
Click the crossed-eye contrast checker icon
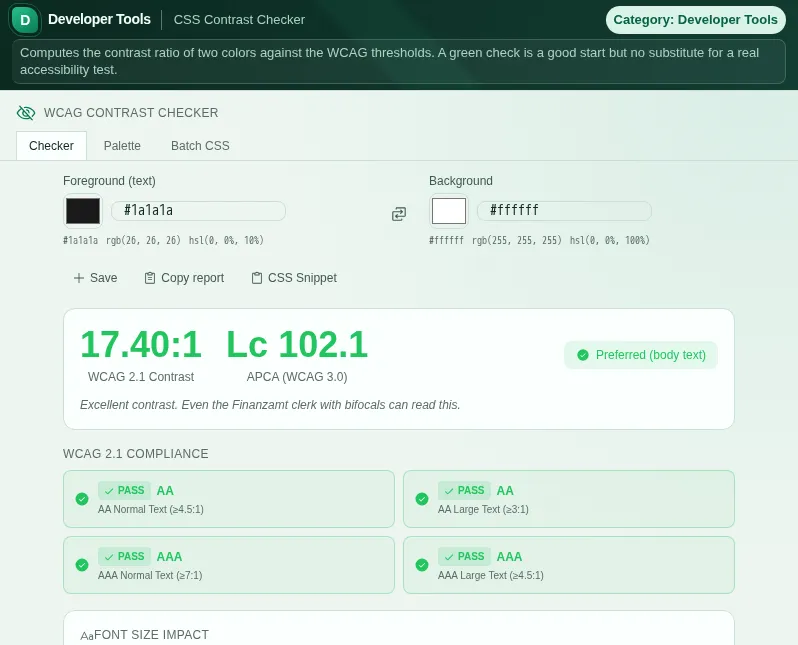click(26, 113)
